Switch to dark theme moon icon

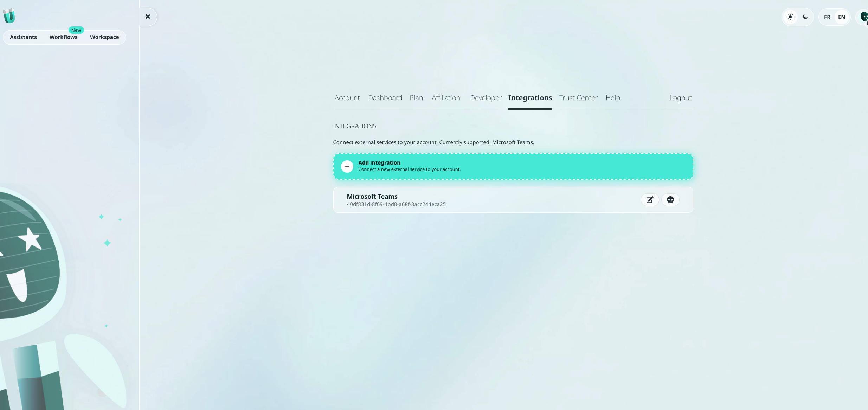click(x=805, y=17)
